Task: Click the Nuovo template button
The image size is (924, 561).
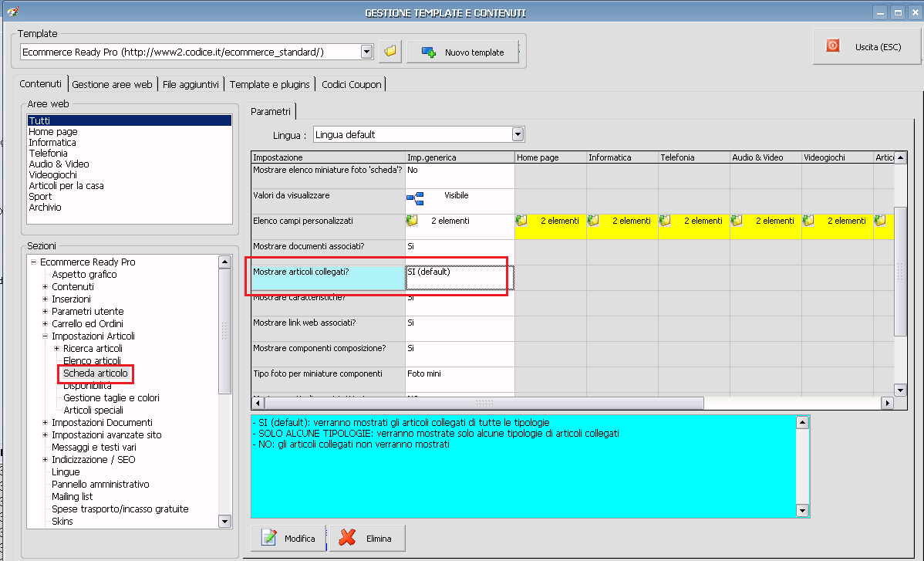Action: click(464, 52)
